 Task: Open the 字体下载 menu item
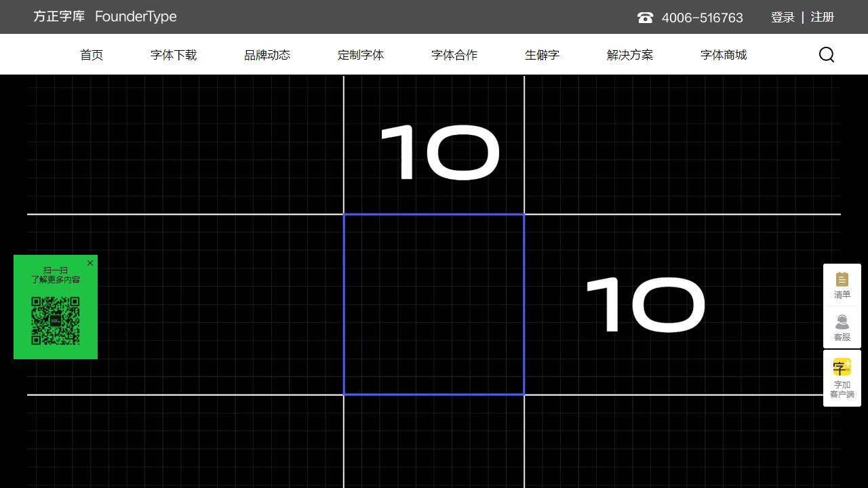pos(174,55)
